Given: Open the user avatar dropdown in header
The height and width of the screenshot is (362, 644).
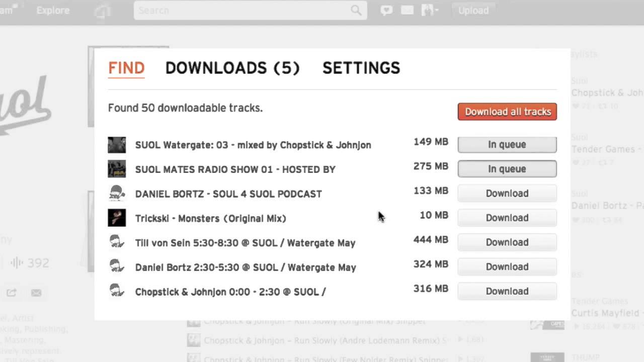Looking at the screenshot, I should (430, 11).
